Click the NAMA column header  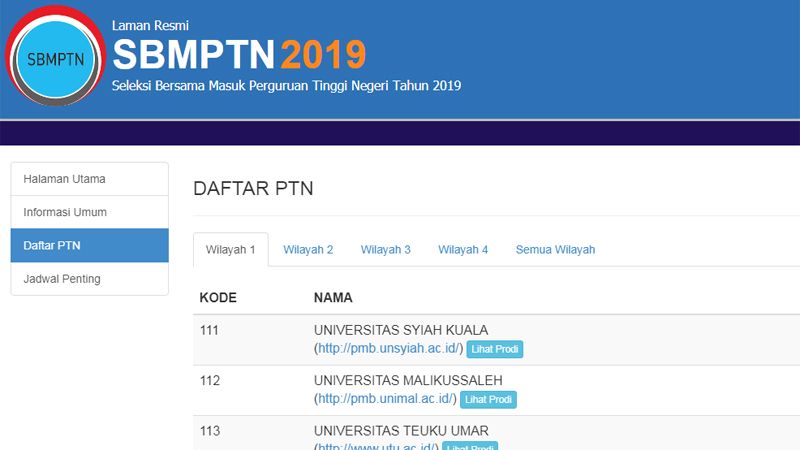point(333,298)
